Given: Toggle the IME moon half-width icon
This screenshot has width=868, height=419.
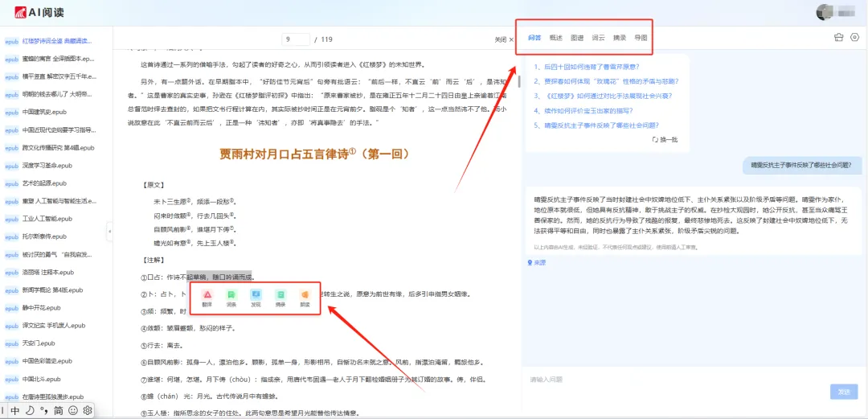Looking at the screenshot, I should tap(30, 411).
